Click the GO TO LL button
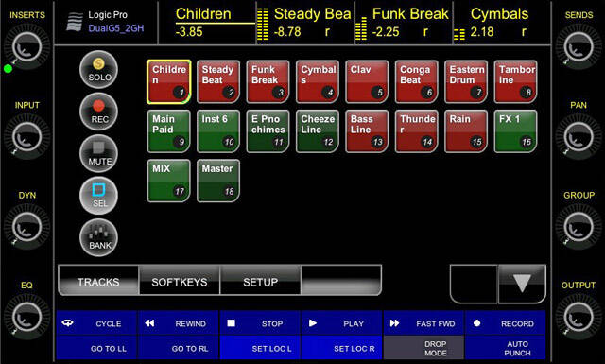The height and width of the screenshot is (364, 605). click(96, 348)
